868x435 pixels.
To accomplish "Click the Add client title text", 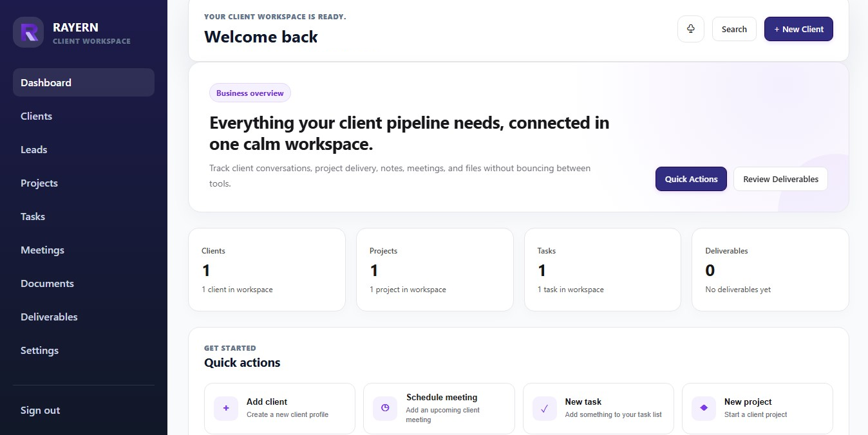I will tap(267, 402).
